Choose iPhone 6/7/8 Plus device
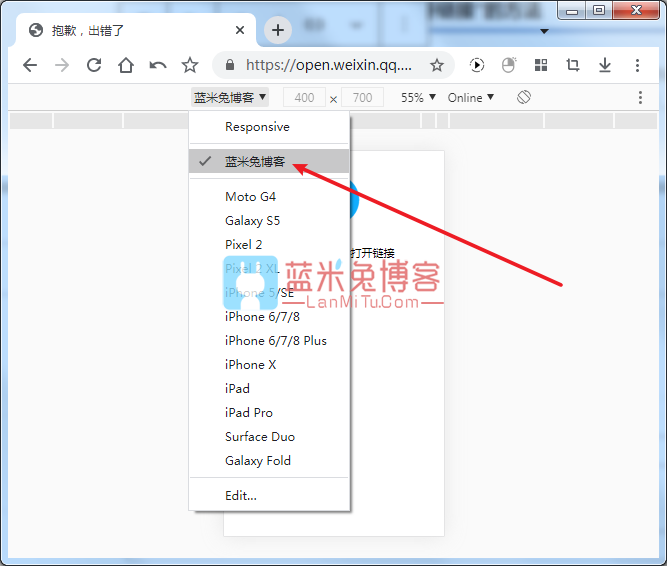 269,341
